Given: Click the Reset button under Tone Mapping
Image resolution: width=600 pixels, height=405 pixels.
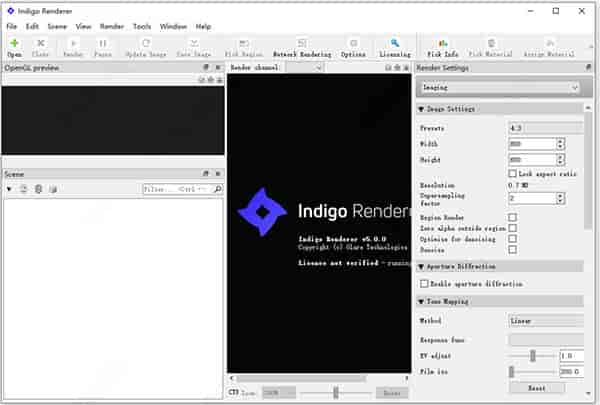Looking at the screenshot, I should click(x=538, y=387).
